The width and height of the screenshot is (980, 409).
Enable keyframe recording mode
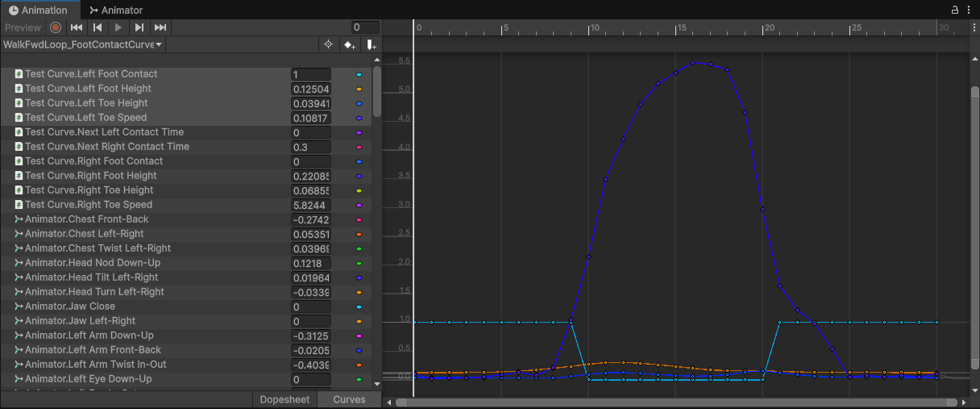[x=56, y=27]
